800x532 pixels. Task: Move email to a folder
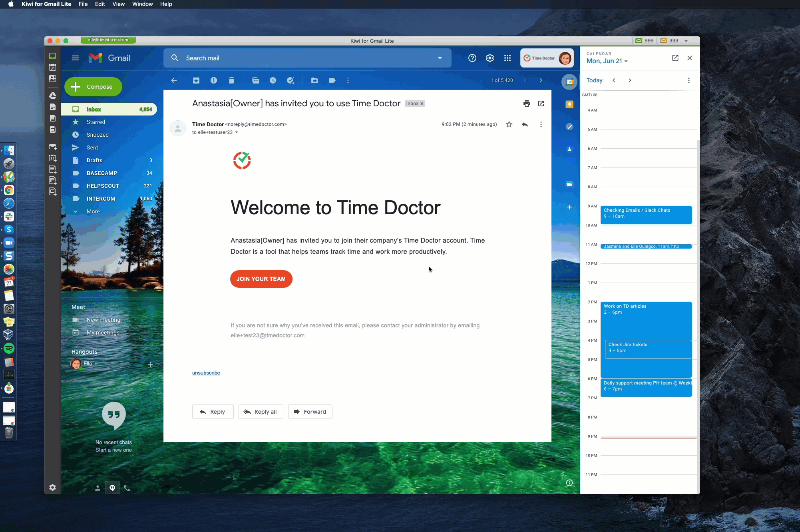point(314,80)
